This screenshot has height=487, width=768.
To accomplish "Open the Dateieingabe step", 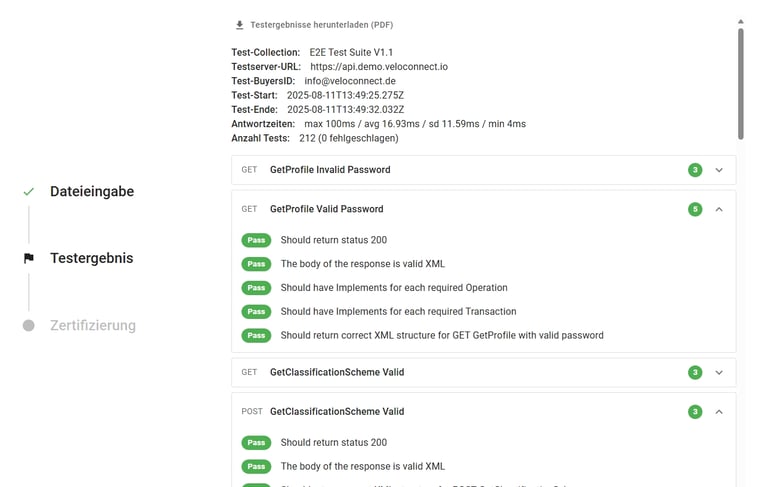I will pyautogui.click(x=92, y=192).
